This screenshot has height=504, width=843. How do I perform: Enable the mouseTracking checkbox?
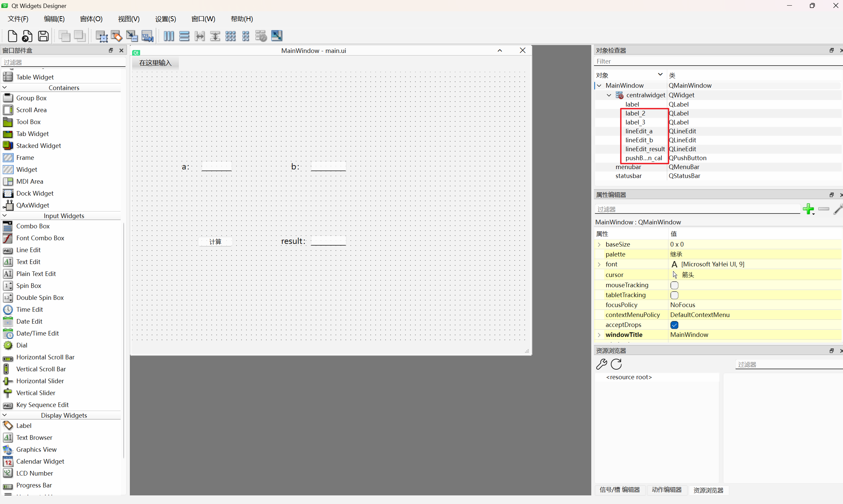[x=674, y=285]
